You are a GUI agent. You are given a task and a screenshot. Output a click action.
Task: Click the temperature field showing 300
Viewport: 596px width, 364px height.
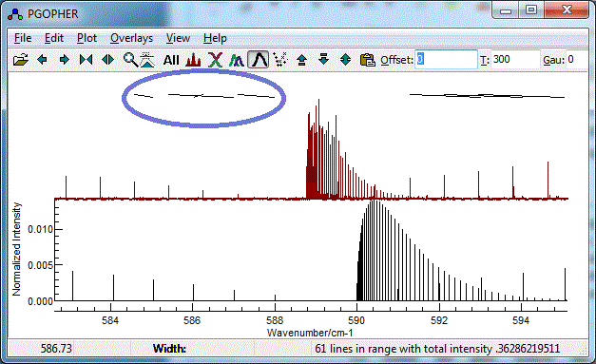click(515, 60)
